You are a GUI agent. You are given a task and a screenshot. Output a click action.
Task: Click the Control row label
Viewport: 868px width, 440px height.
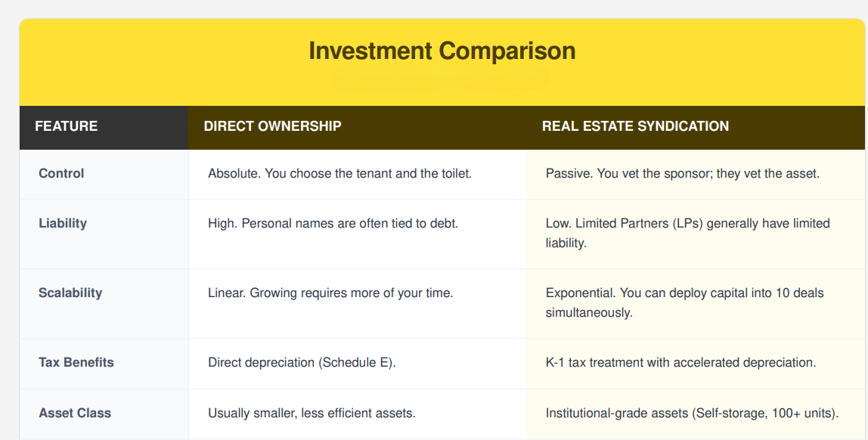pyautogui.click(x=61, y=173)
